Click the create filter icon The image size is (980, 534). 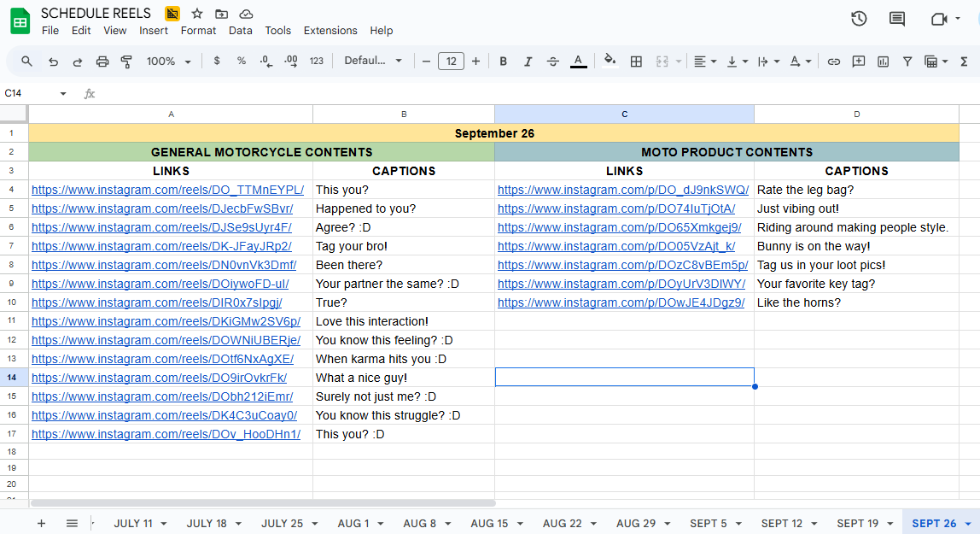coord(907,62)
